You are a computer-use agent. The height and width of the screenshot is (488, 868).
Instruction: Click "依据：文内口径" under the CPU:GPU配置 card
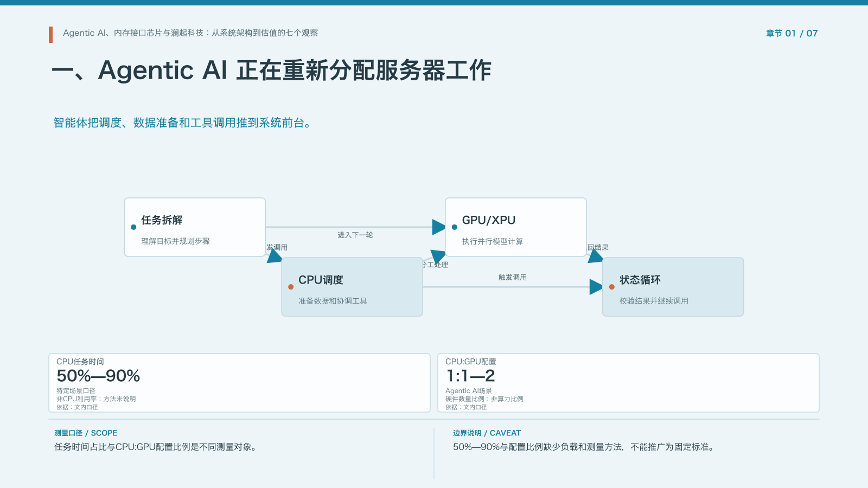466,407
